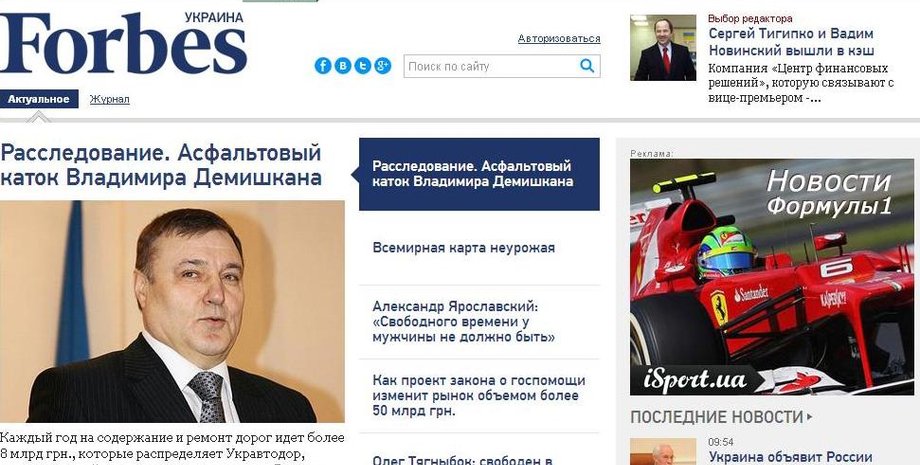The height and width of the screenshot is (465, 920).
Task: Open the VKontakte social icon
Action: (343, 66)
